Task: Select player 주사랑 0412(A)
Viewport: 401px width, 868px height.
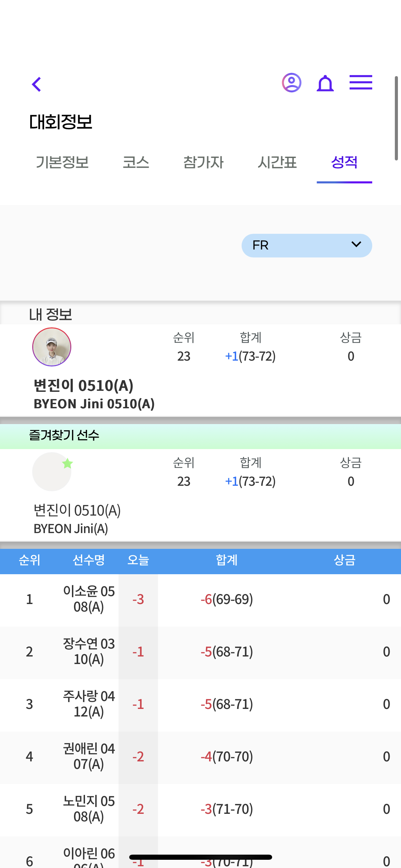Action: 200,704
